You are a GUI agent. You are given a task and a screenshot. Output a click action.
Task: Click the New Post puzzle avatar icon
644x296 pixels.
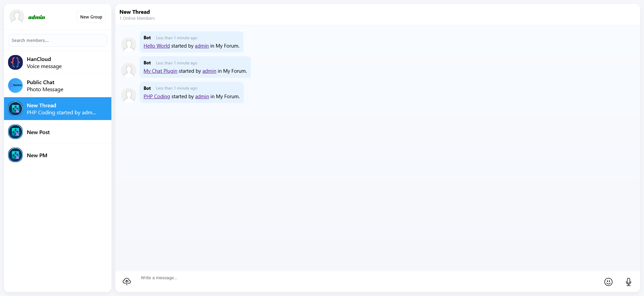tap(15, 132)
